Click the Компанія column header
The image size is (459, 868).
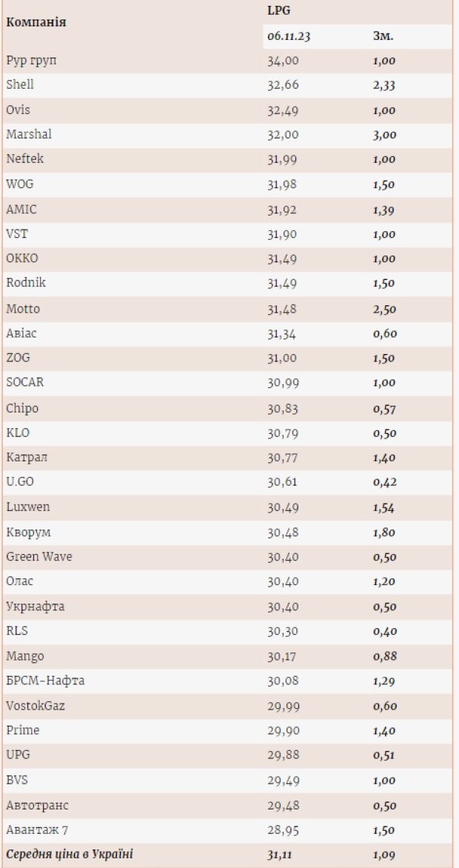[36, 21]
